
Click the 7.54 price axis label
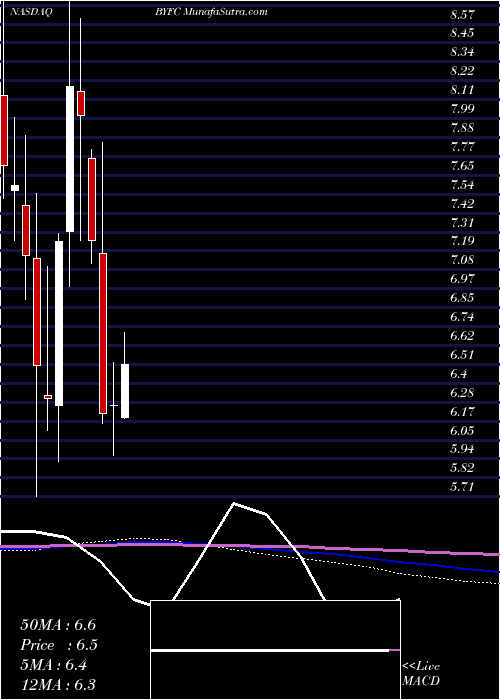click(x=462, y=185)
